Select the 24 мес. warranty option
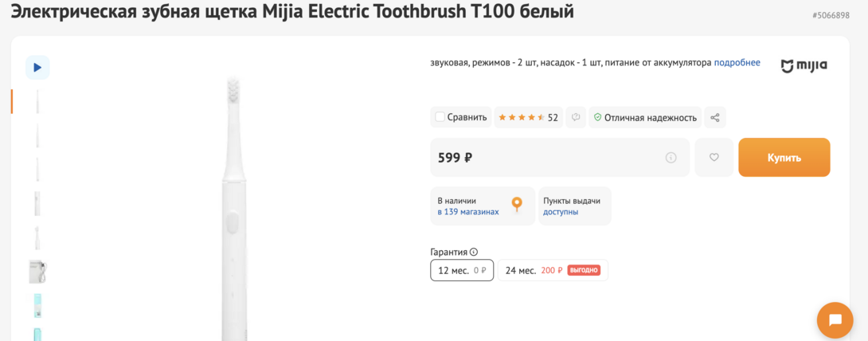This screenshot has height=341, width=868. [553, 270]
